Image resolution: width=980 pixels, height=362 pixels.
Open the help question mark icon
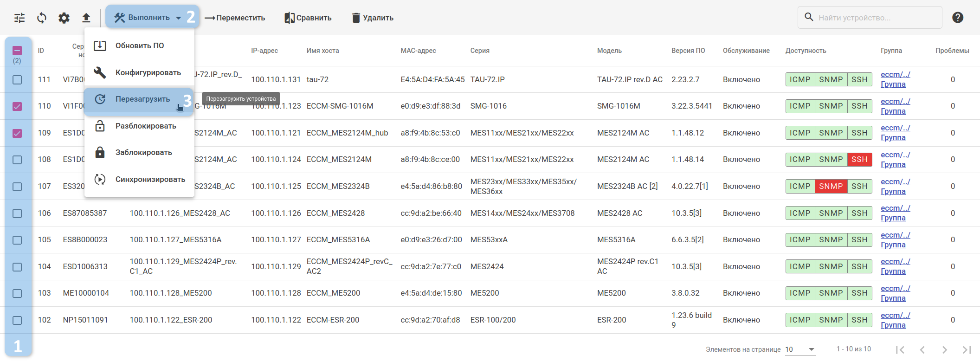pos(958,18)
